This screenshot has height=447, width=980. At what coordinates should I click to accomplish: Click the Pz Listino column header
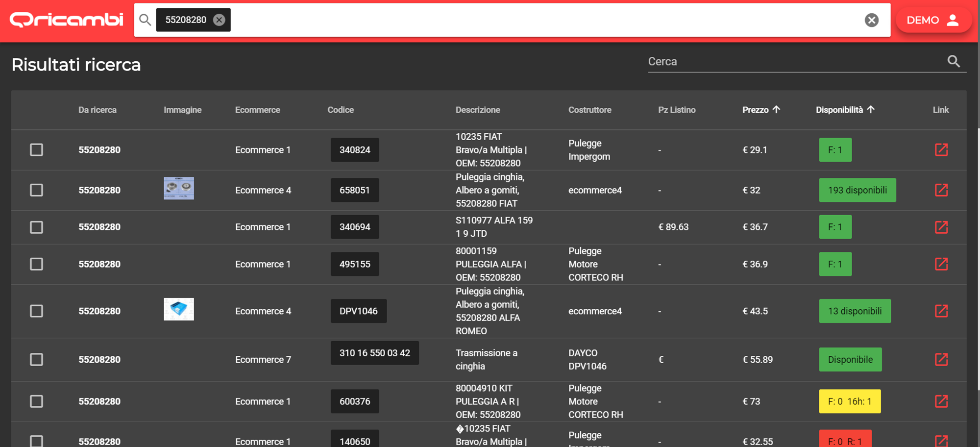click(677, 110)
